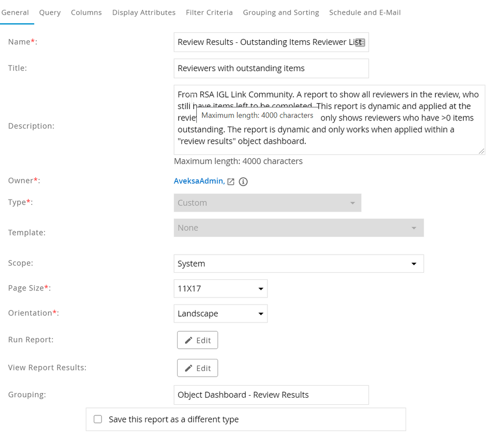Click Edit button for View Report Results

[197, 368]
